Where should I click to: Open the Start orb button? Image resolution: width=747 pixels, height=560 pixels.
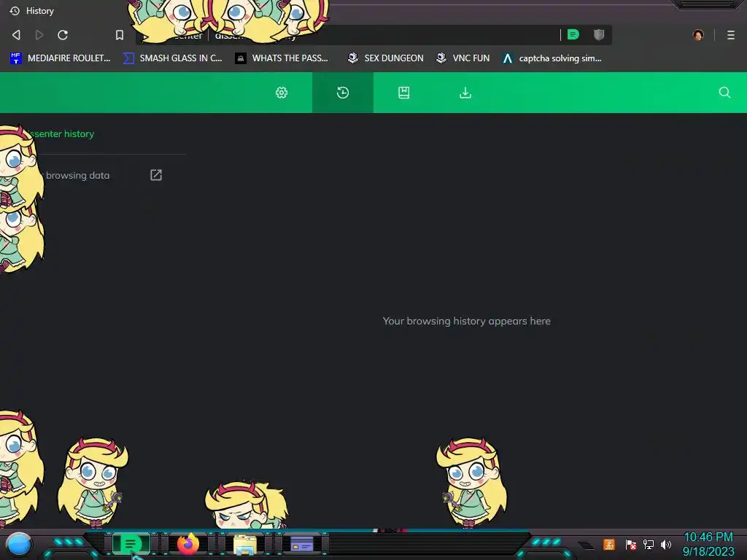(x=19, y=544)
